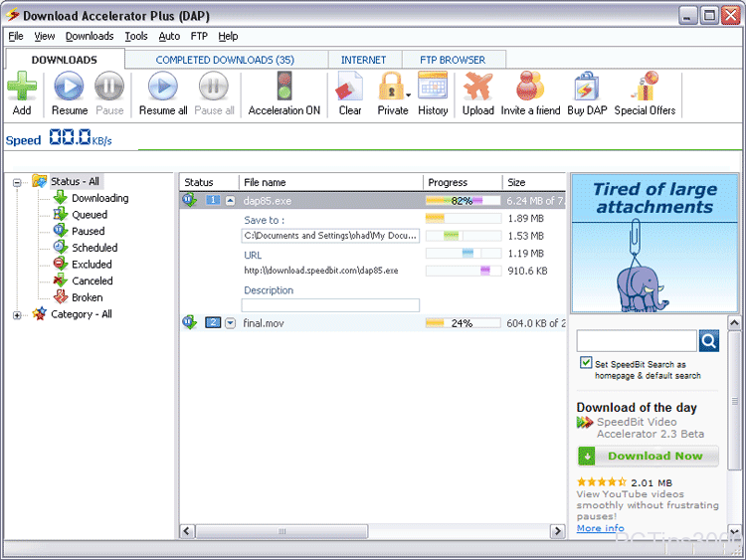The width and height of the screenshot is (746, 560).
Task: Sort by Status column header
Action: pos(209,182)
